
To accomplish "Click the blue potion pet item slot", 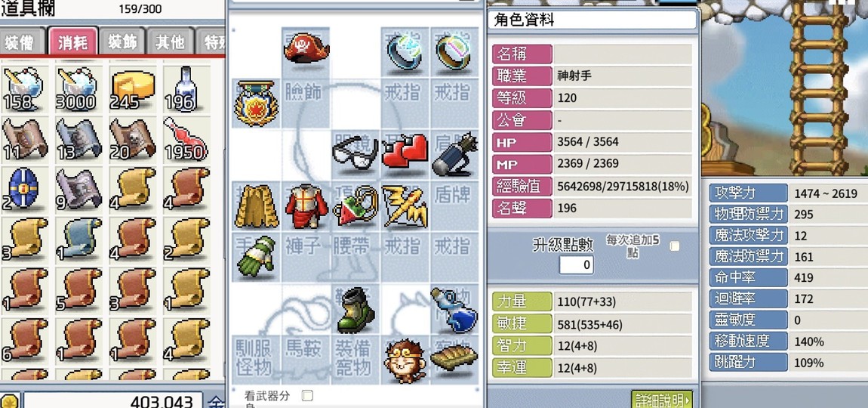I will click(x=454, y=309).
